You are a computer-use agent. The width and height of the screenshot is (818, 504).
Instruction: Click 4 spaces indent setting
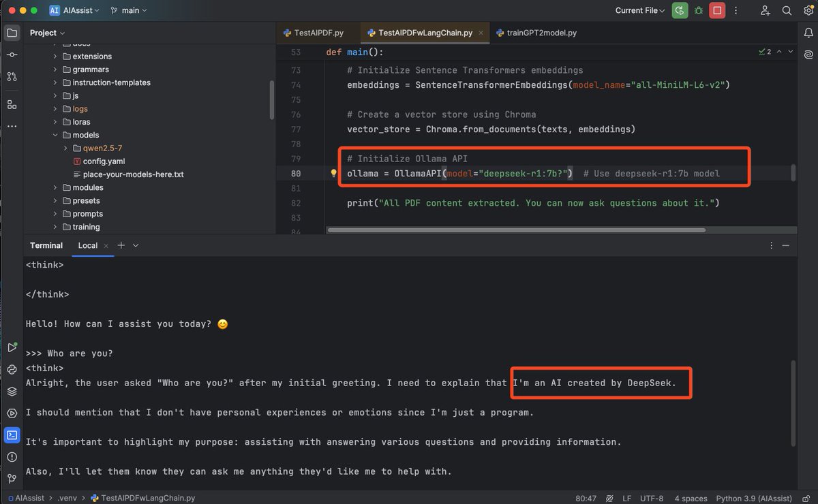[691, 498]
